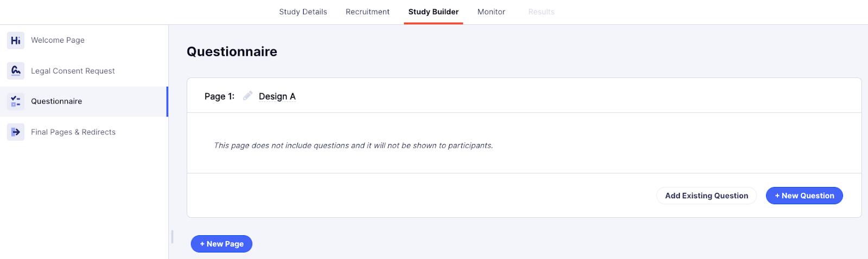Viewport: 868px width, 259px height.
Task: Click the + New Question button
Action: (x=804, y=196)
